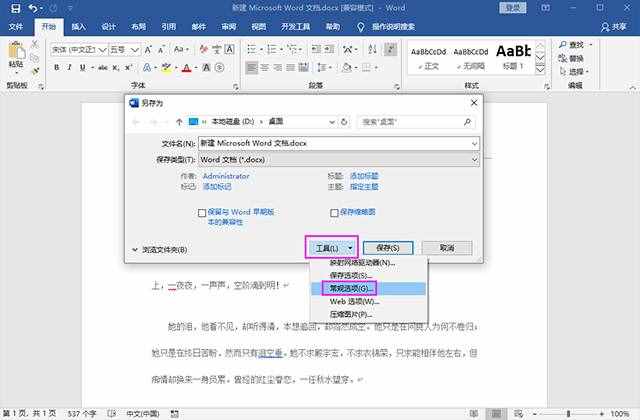
Task: Switch to the 开发工具 (Developer) tab
Action: 295,27
